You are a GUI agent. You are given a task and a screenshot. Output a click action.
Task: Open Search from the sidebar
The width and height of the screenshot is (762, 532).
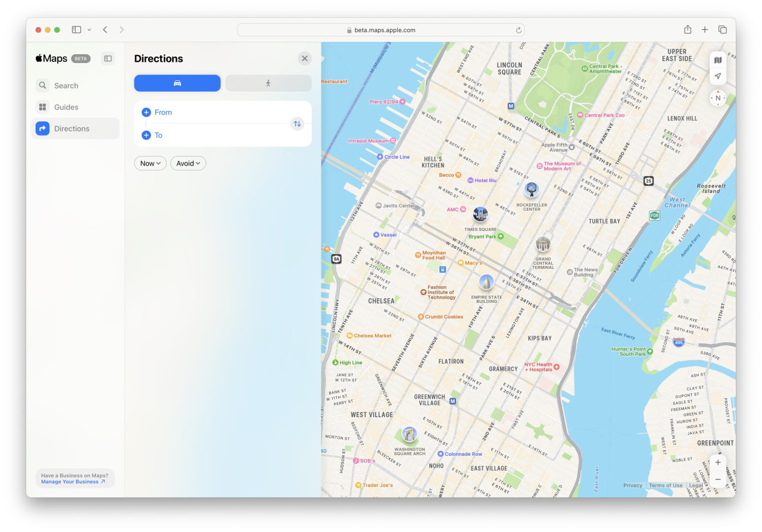pyautogui.click(x=65, y=85)
